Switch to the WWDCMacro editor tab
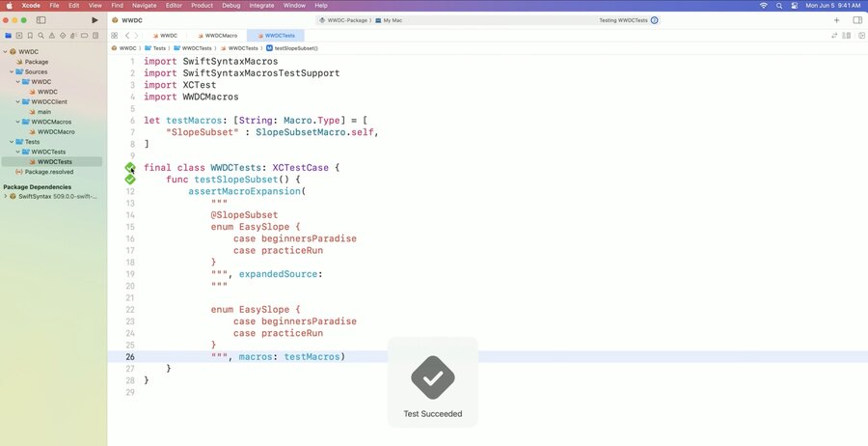 pos(217,36)
